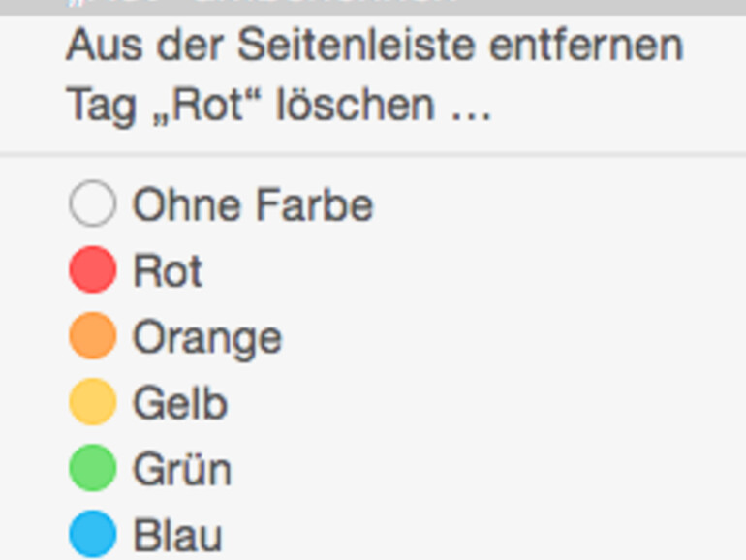Click the empty 'Ohne Farbe' circle
The height and width of the screenshot is (560, 746).
tap(93, 204)
